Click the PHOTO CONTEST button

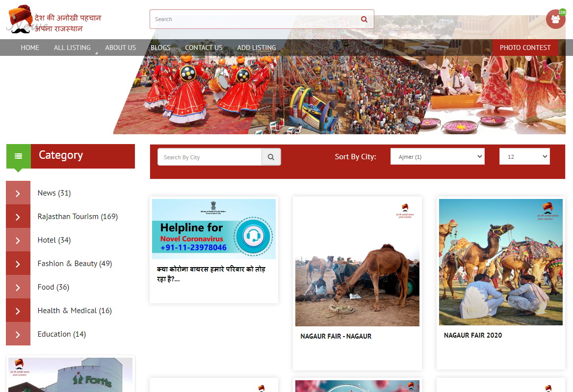[x=525, y=48]
